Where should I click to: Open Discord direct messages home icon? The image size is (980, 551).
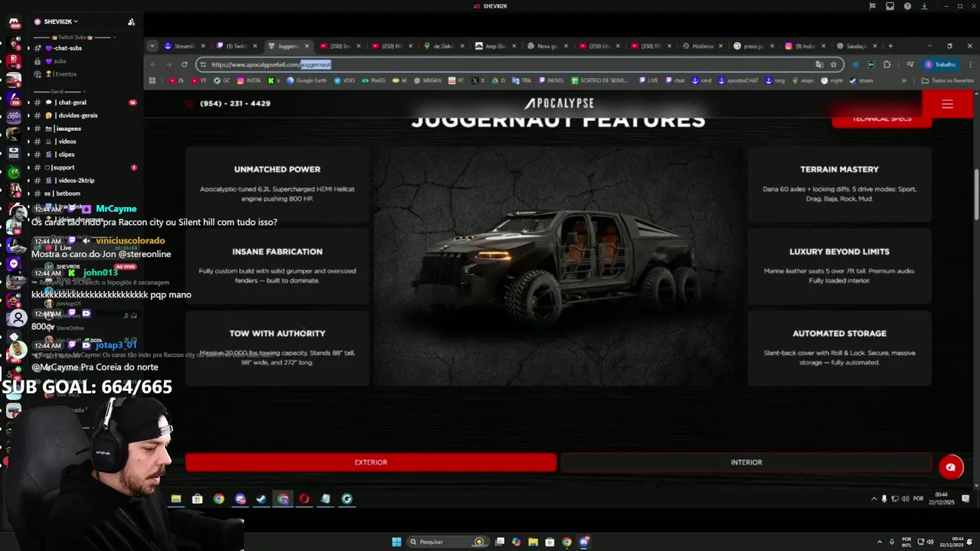(x=14, y=23)
